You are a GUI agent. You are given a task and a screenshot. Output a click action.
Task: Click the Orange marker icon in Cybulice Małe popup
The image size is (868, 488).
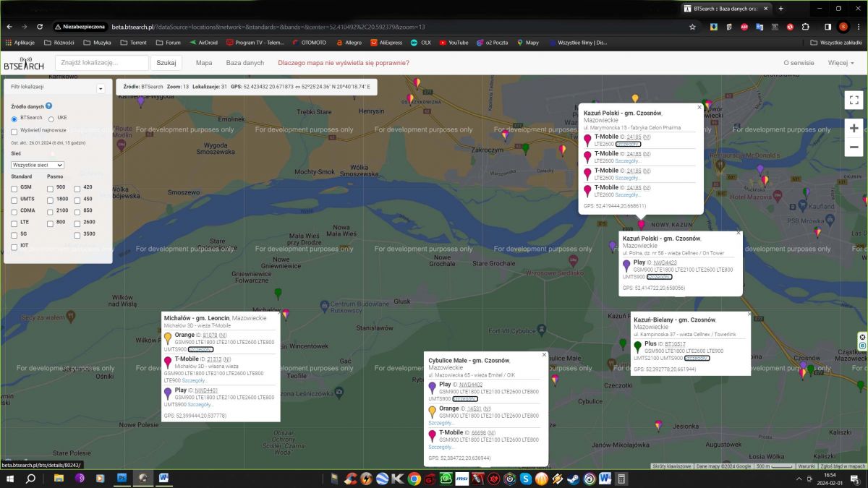pyautogui.click(x=433, y=412)
